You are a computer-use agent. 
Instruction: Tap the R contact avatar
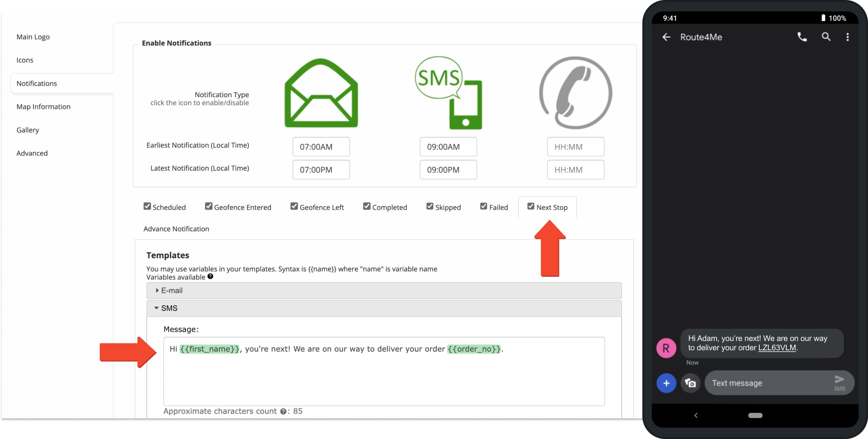(666, 348)
